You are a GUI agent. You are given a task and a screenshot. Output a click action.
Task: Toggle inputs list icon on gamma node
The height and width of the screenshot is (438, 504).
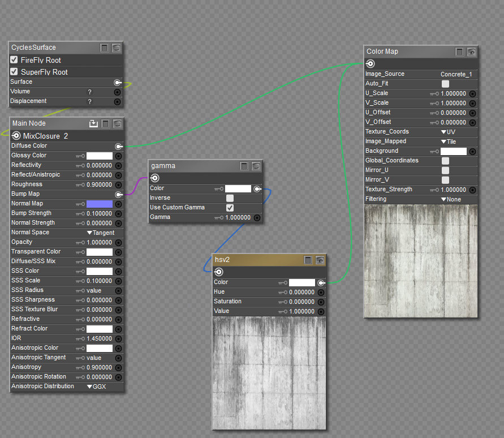tap(244, 166)
